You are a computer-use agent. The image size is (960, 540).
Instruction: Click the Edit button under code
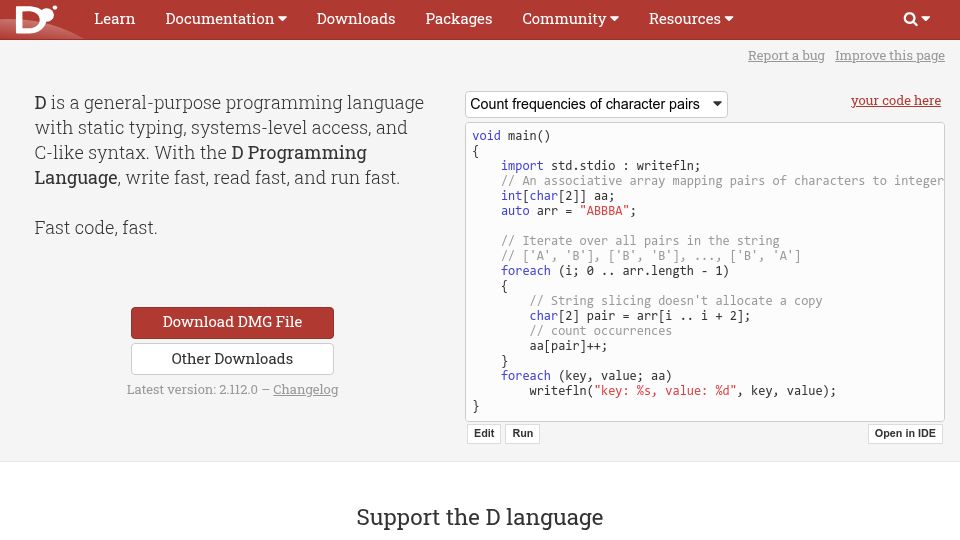pyautogui.click(x=484, y=433)
